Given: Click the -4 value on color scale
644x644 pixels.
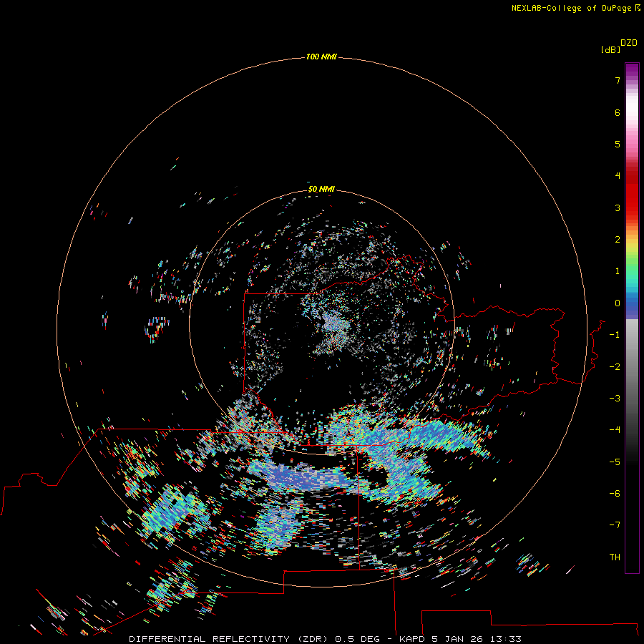Looking at the screenshot, I should click(615, 430).
